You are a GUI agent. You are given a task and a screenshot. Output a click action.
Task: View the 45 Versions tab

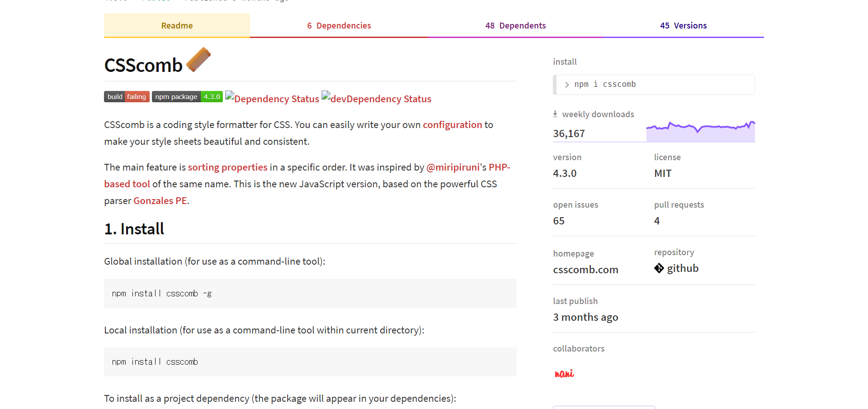point(684,25)
